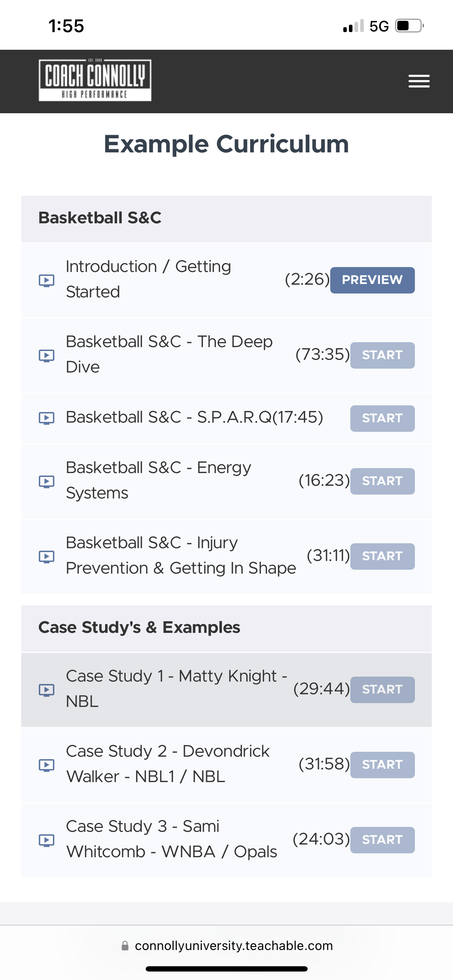The image size is (453, 980).
Task: Click video icon beside Energy Systems lesson
Action: point(47,481)
